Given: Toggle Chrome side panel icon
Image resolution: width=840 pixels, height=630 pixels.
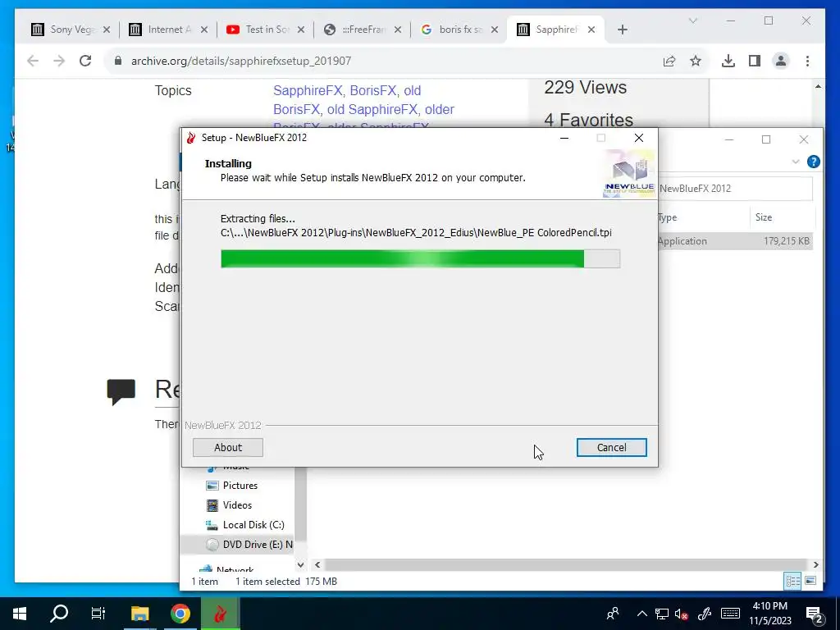Looking at the screenshot, I should click(x=755, y=61).
